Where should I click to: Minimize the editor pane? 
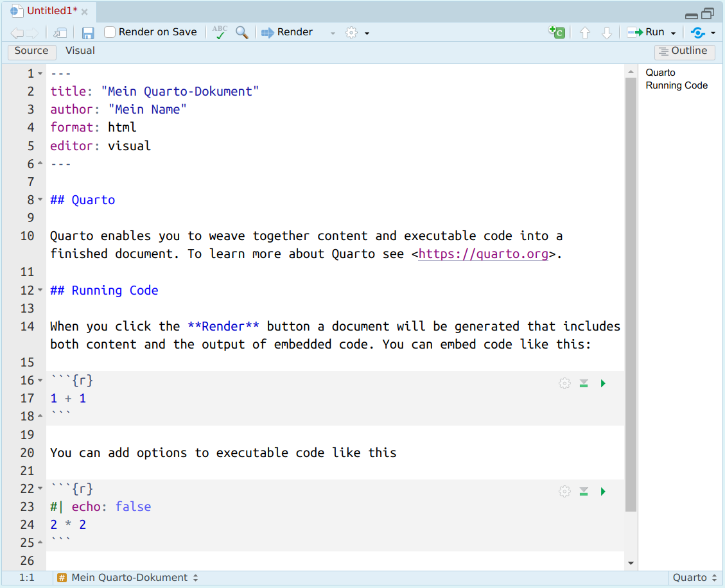pyautogui.click(x=691, y=15)
